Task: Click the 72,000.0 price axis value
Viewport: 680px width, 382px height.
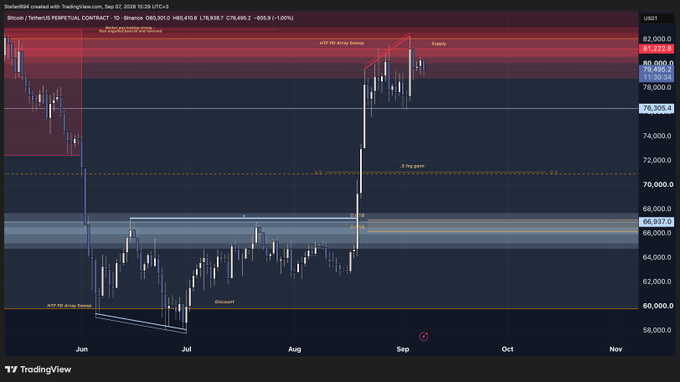Action: (657, 160)
